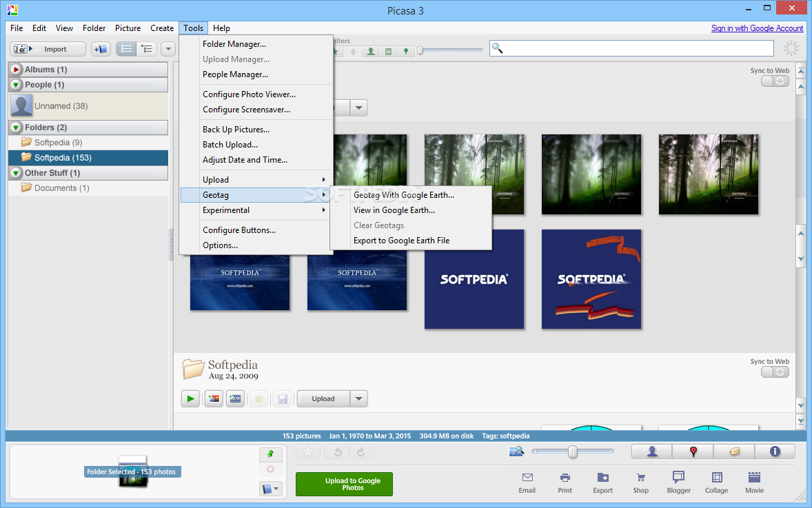This screenshot has width=812, height=508.
Task: Adjust the date range filter slider
Action: 451,51
